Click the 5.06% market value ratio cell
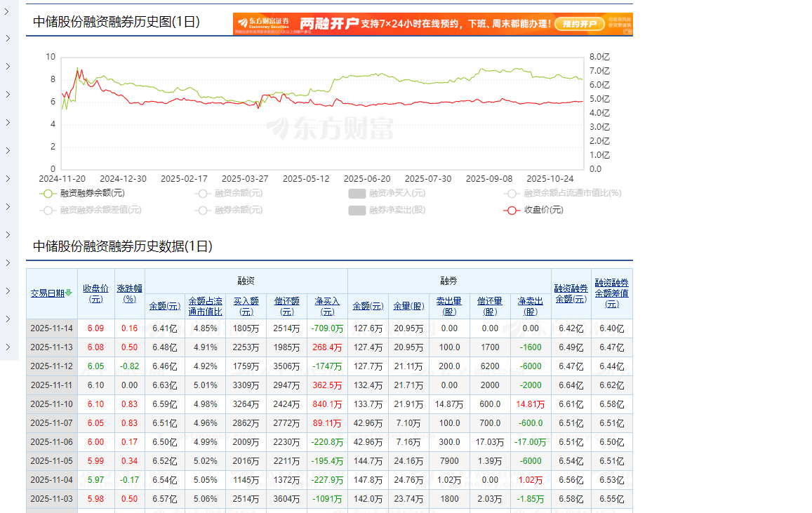This screenshot has height=513, width=812. pos(205,499)
